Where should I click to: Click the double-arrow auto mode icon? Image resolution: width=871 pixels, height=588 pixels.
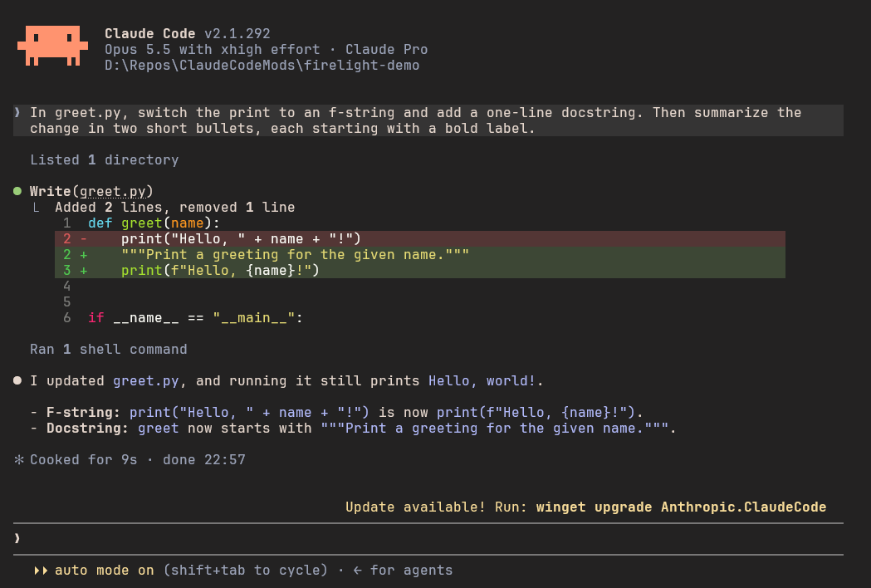pyautogui.click(x=41, y=571)
